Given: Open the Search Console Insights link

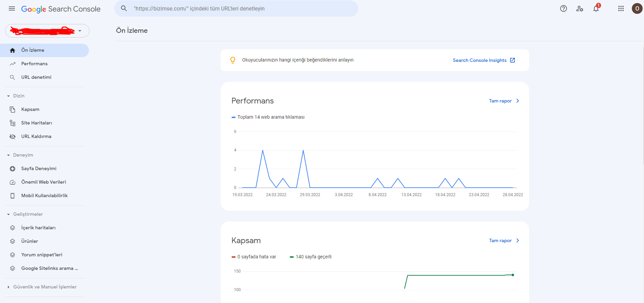Looking at the screenshot, I should click(x=480, y=60).
